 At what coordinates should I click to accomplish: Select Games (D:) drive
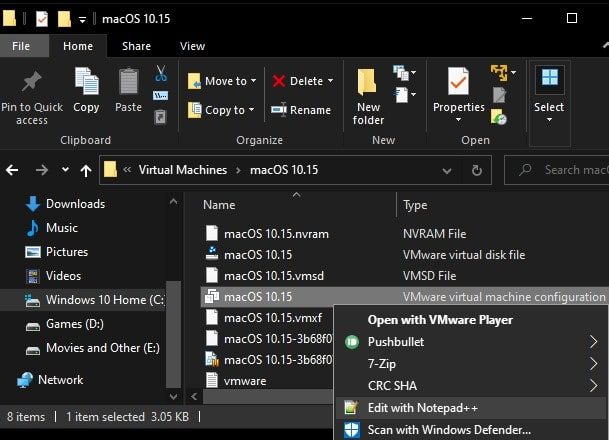pos(64,324)
